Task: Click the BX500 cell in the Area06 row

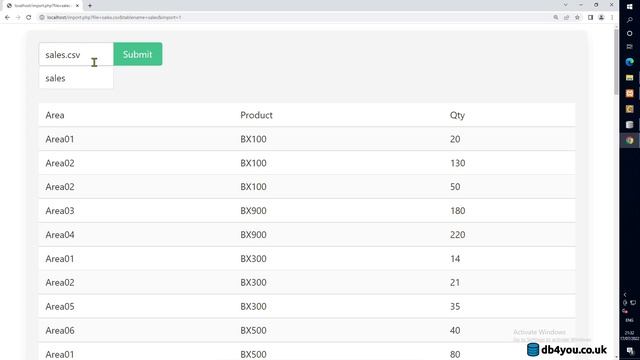Action: 253,331
